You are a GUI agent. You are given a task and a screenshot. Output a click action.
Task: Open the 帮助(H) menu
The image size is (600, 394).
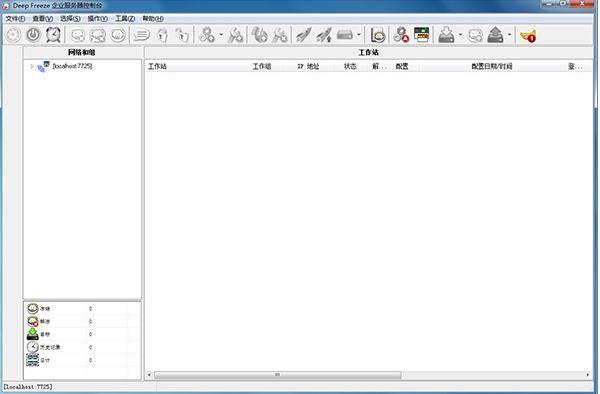pyautogui.click(x=153, y=18)
